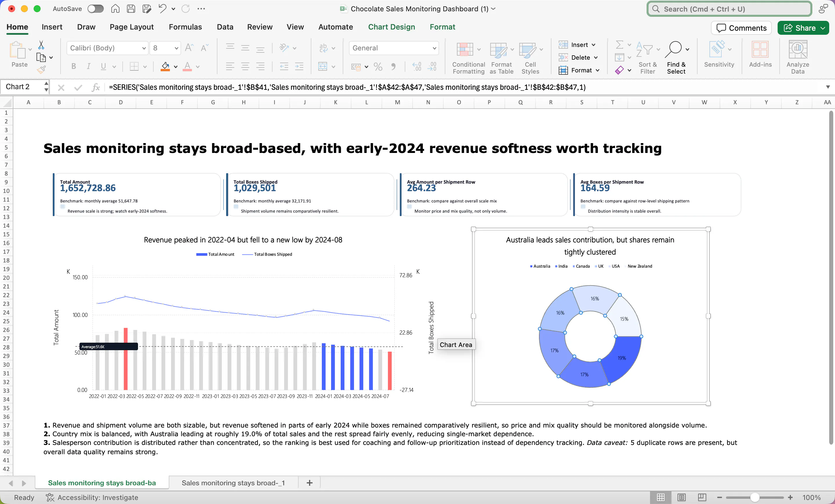
Task: Click the zoom slider handle
Action: [755, 497]
